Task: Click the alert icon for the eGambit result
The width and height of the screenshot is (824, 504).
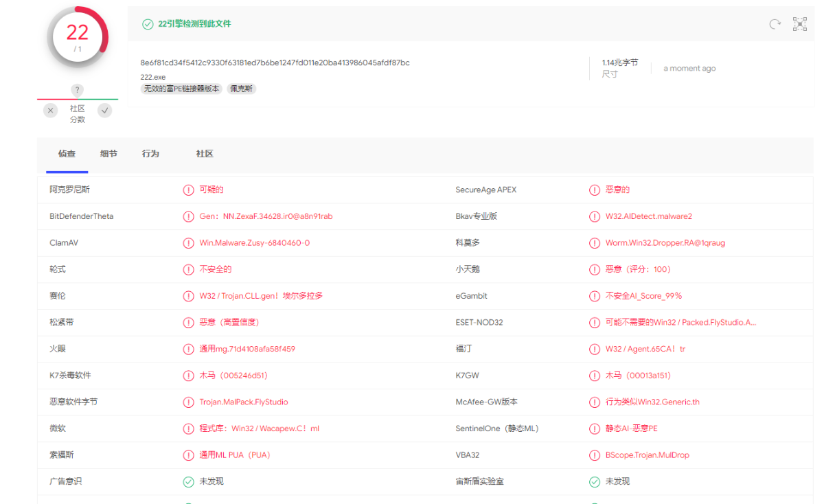Action: point(595,296)
